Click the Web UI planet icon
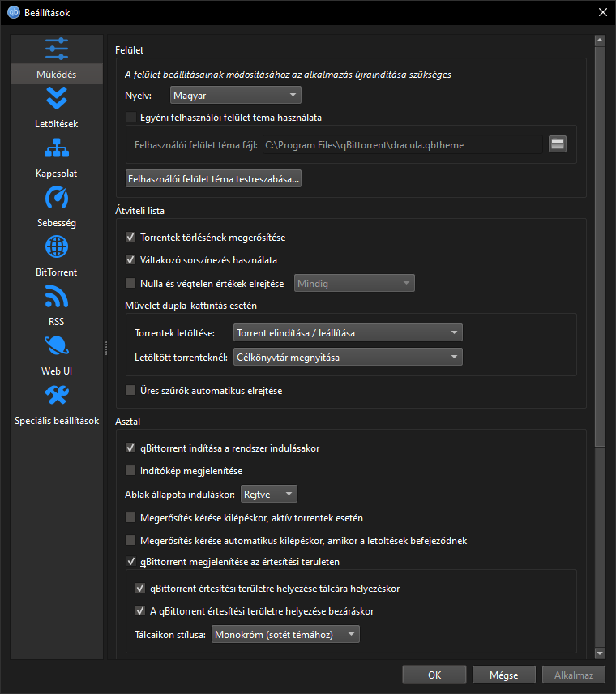This screenshot has width=616, height=694. [57, 345]
